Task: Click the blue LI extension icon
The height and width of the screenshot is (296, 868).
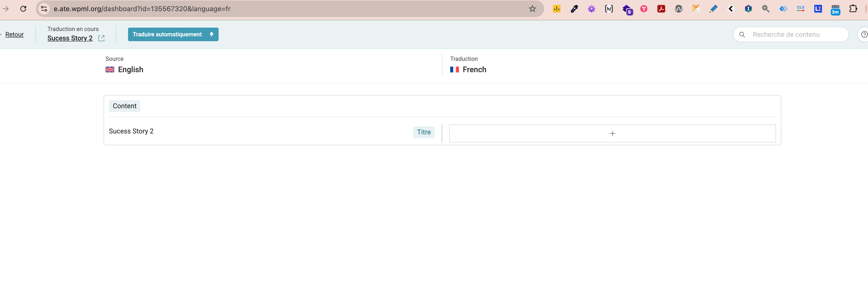Action: [818, 9]
